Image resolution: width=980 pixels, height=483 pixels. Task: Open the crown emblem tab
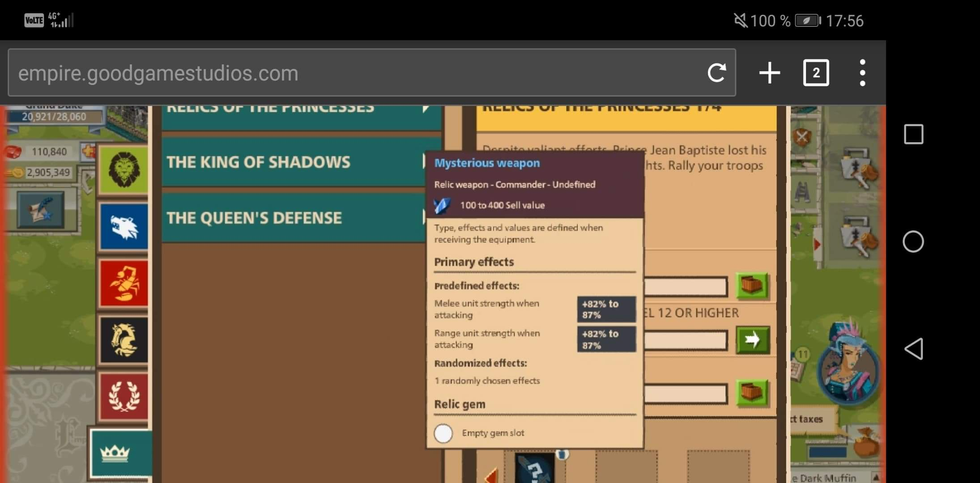point(117,453)
